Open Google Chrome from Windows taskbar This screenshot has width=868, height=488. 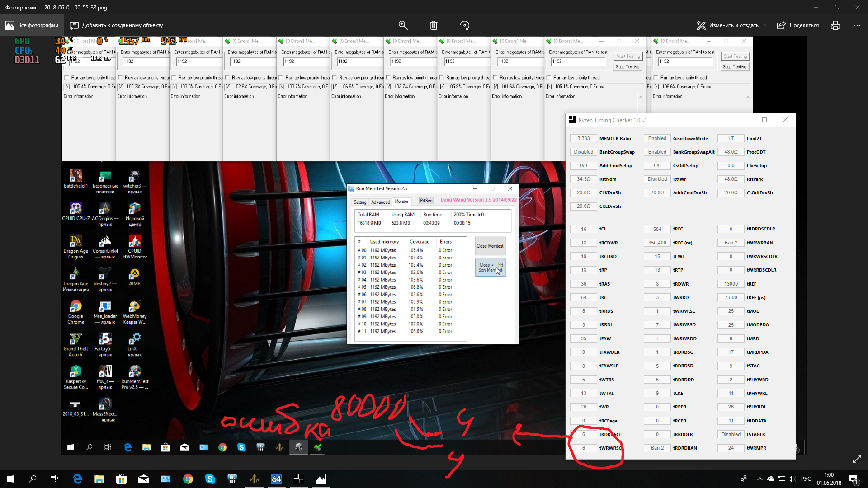click(188, 479)
